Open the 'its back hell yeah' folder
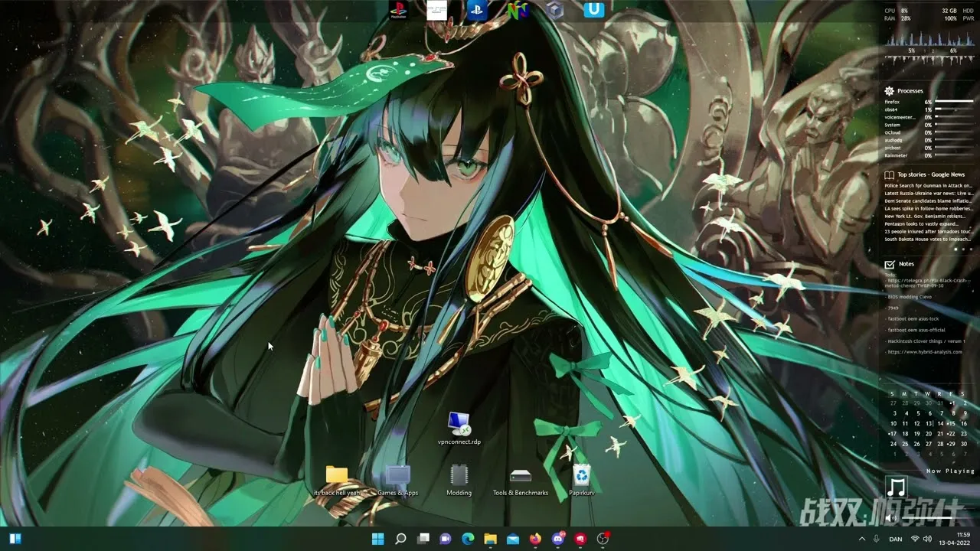 [337, 481]
